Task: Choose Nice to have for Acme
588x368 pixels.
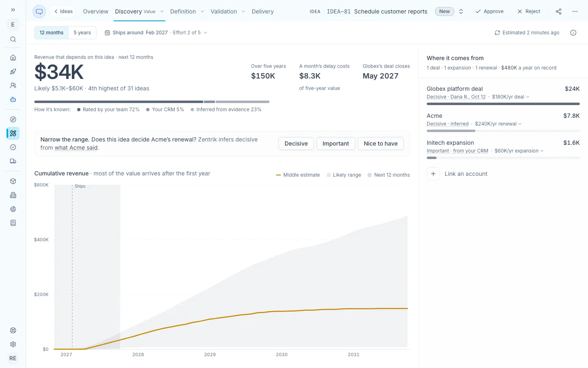Action: (381, 144)
